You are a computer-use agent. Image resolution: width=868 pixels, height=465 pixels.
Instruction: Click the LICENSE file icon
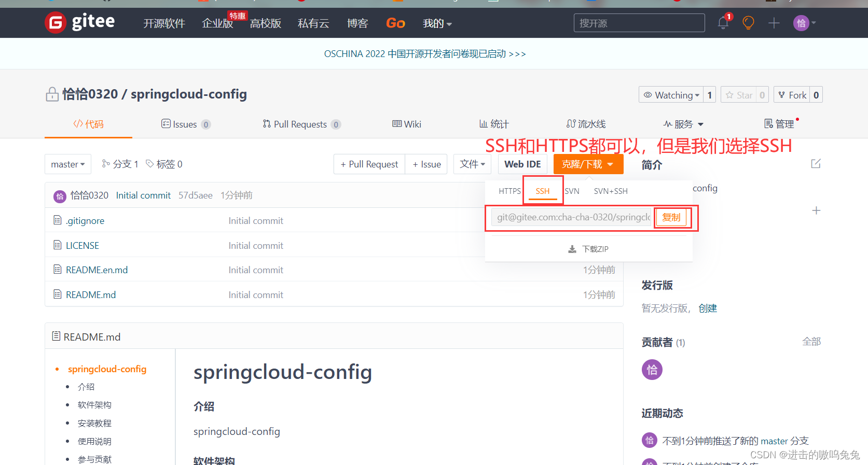58,245
